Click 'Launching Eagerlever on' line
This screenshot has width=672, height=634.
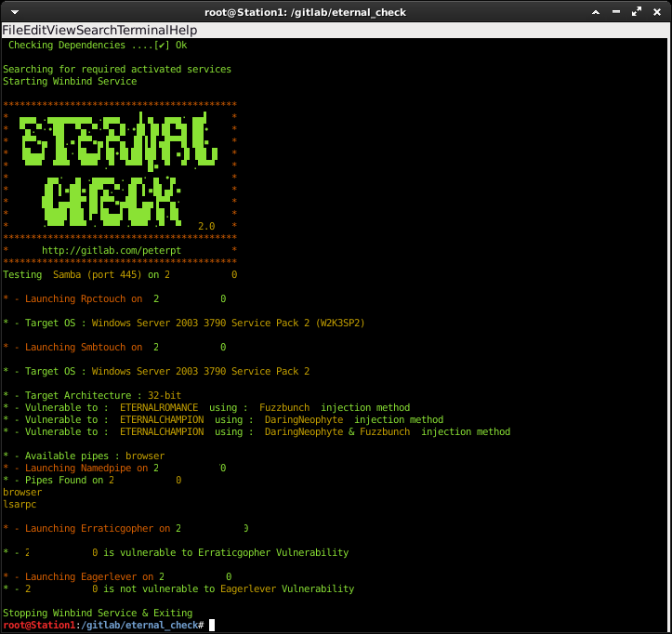(117, 576)
